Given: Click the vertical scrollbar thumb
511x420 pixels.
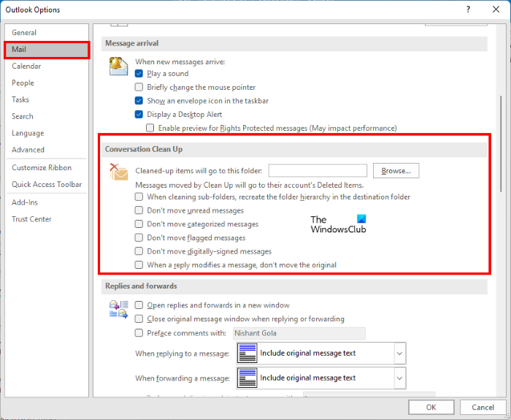Looking at the screenshot, I should point(501,143).
